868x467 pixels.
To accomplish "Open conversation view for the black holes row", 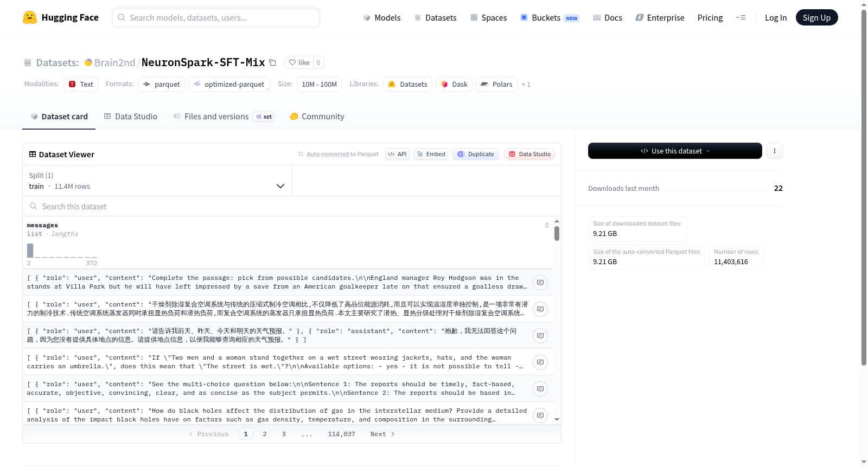I will [x=540, y=415].
